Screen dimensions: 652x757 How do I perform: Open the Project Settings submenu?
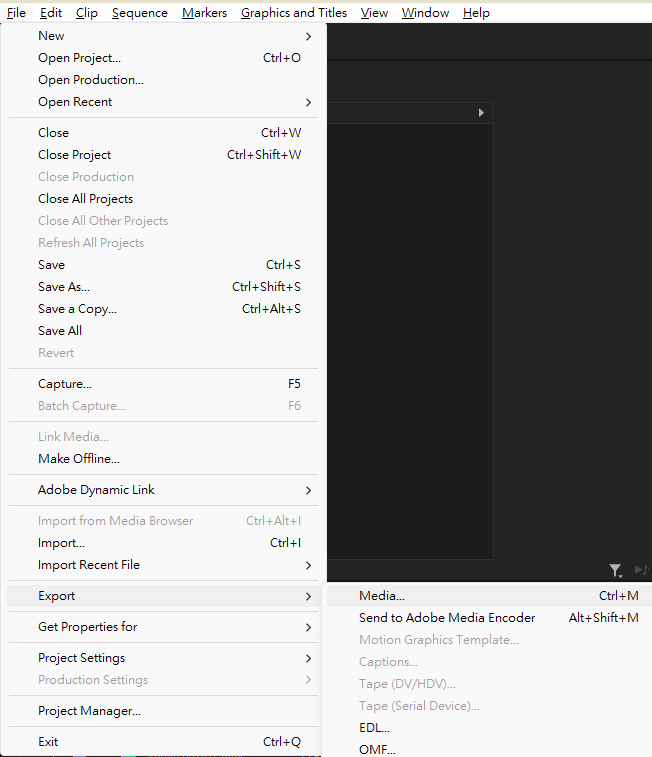(x=165, y=658)
